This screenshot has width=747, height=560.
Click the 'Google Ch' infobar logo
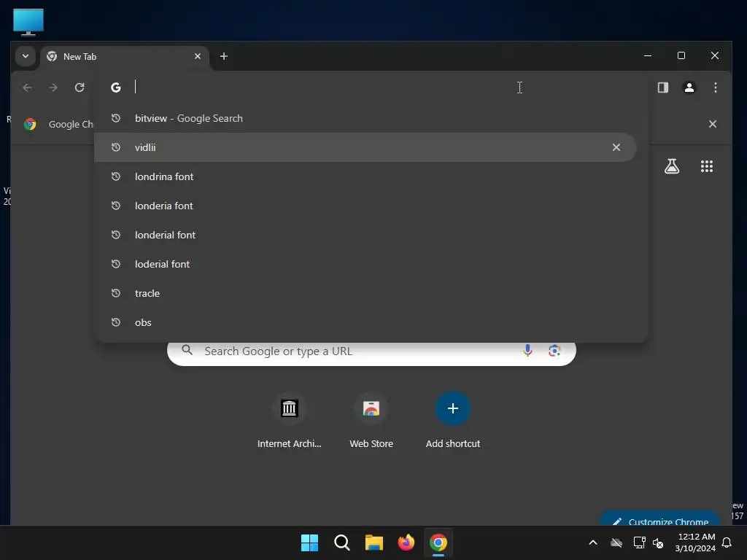[x=30, y=124]
